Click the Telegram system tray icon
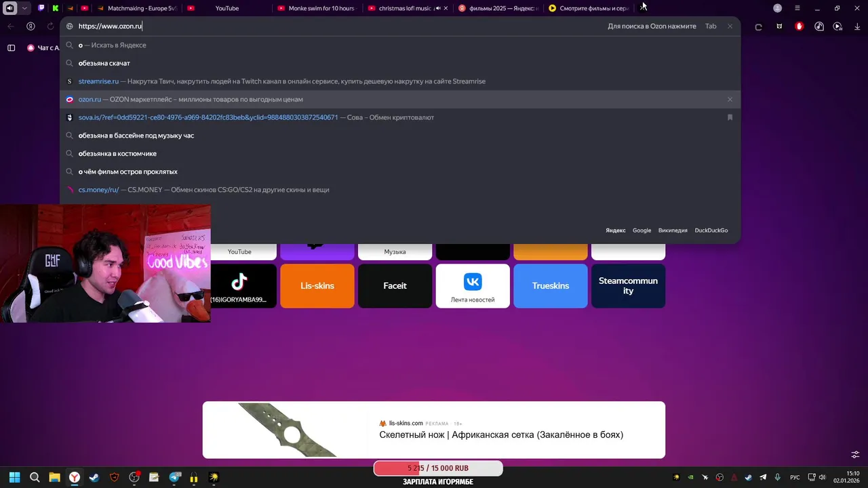Image resolution: width=868 pixels, height=488 pixels. tap(763, 477)
